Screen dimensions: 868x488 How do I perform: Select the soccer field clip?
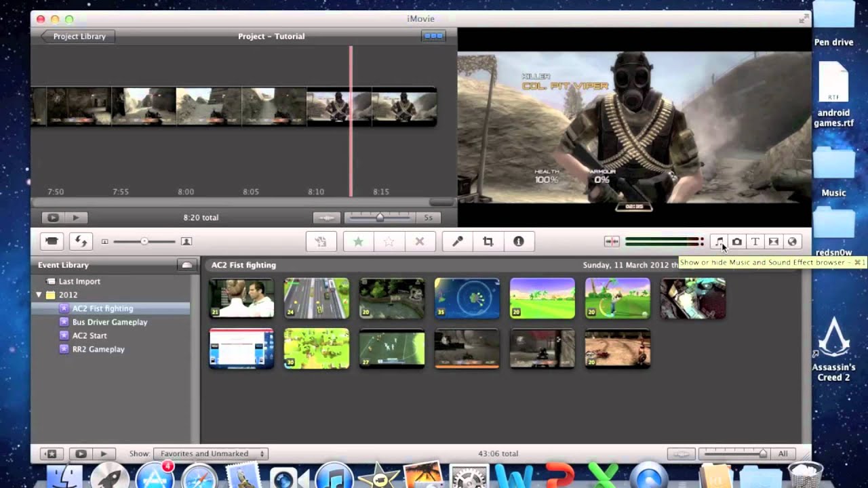(x=392, y=348)
